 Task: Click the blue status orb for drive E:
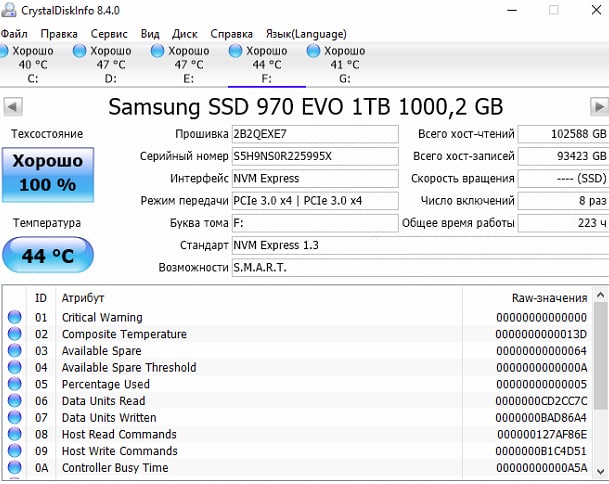coord(157,50)
